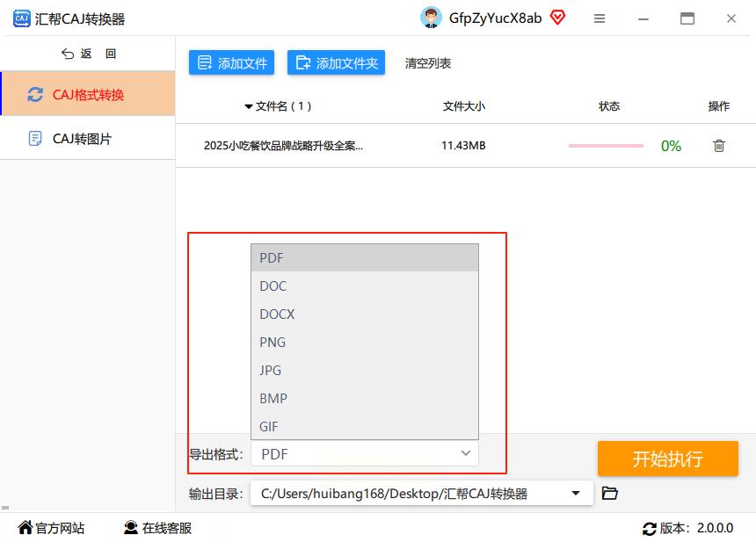This screenshot has width=756, height=542.
Task: Click the refresh icon beside 版本 2.0.0.0
Action: (x=648, y=528)
